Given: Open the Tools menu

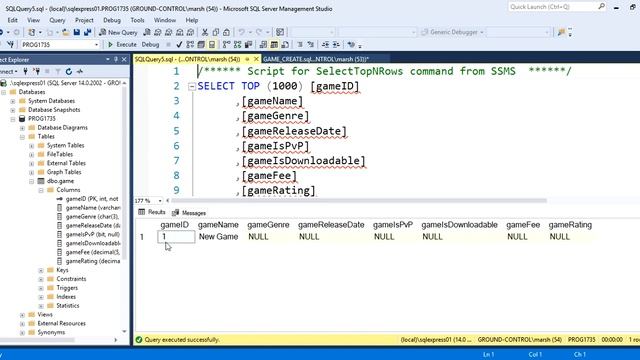Looking at the screenshot, I should 137,20.
